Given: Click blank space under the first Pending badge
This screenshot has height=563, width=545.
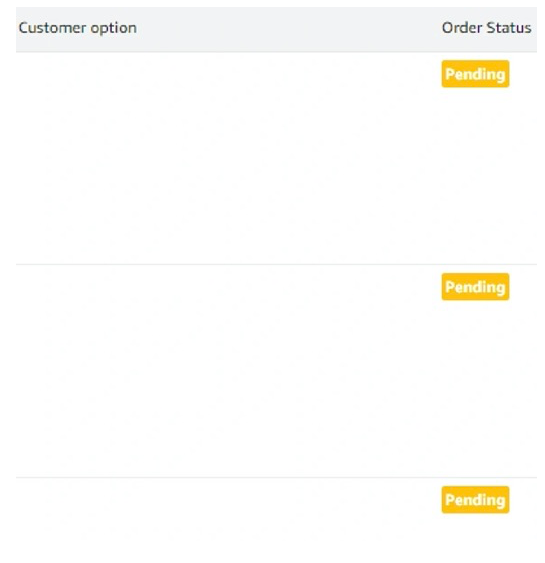Looking at the screenshot, I should [475, 172].
